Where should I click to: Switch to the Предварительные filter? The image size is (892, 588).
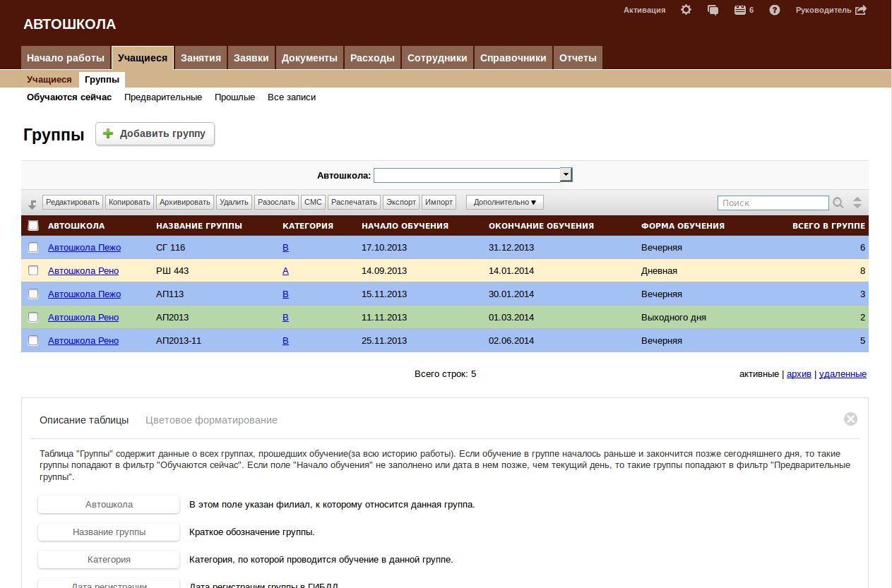pyautogui.click(x=163, y=97)
